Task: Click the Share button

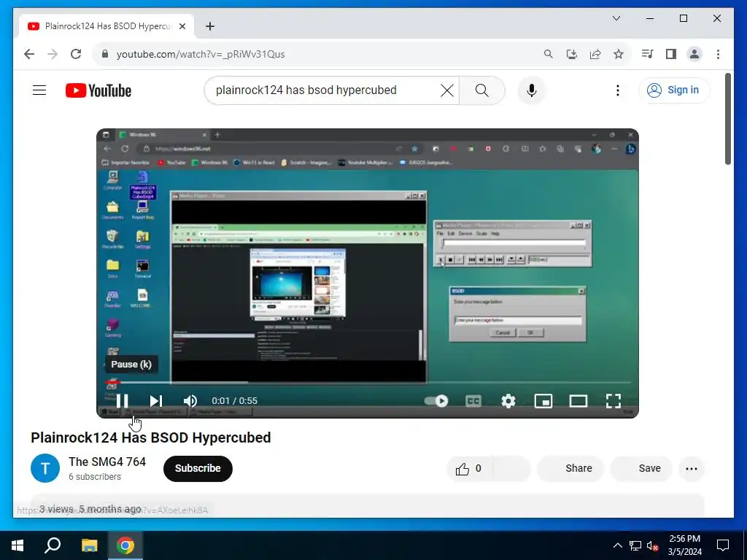Action: 570,469
